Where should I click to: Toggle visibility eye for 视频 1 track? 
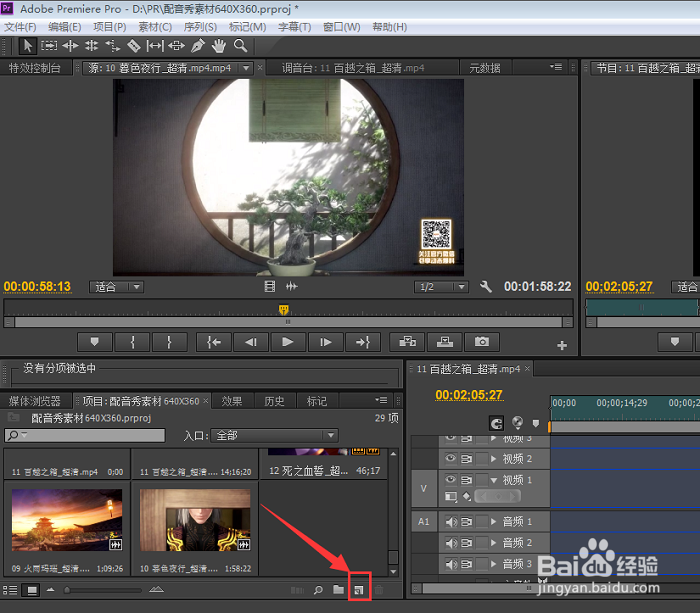click(451, 480)
